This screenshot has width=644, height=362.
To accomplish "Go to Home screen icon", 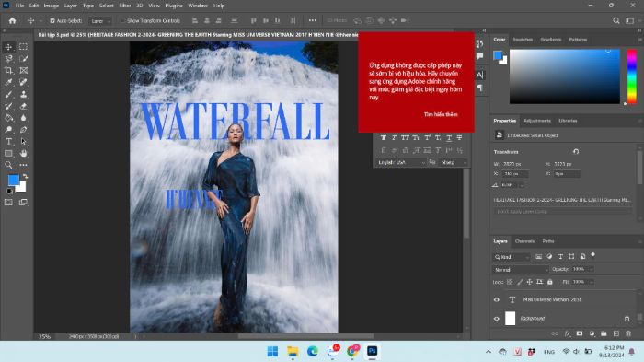I will 12,20.
